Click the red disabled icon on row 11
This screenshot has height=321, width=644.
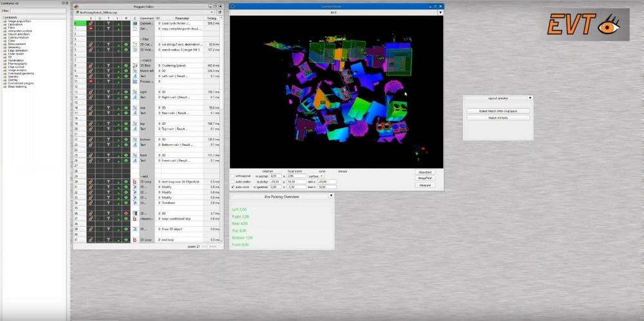(91, 81)
